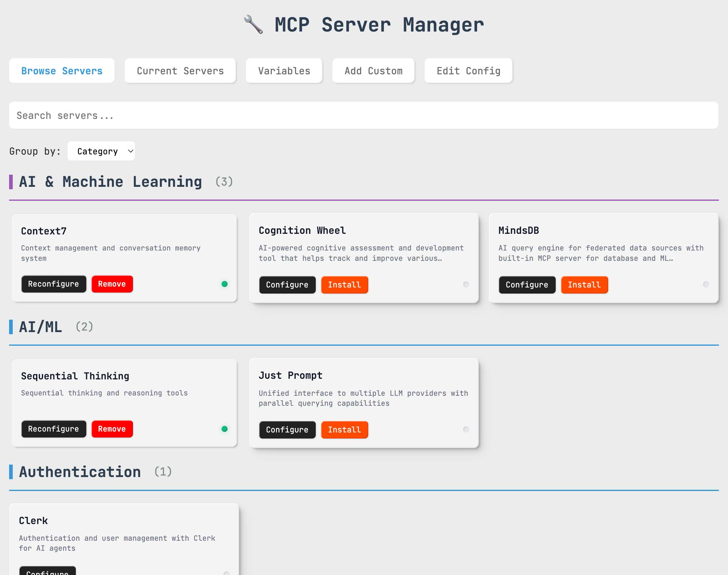The image size is (728, 575).
Task: Click the gray status dot on Cognition Wheel
Action: point(466,284)
